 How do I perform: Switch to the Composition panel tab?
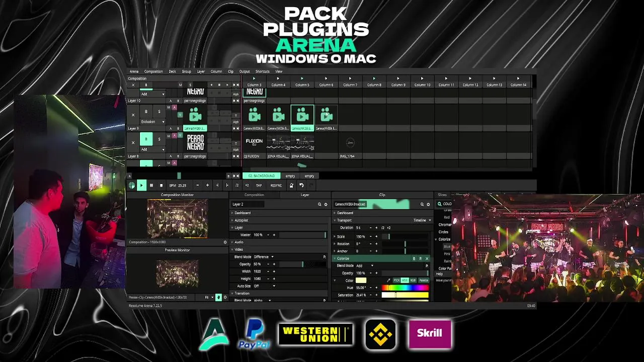coord(254,195)
